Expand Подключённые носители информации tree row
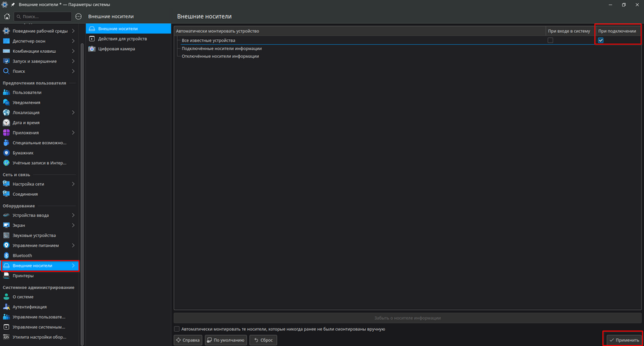 click(222, 48)
